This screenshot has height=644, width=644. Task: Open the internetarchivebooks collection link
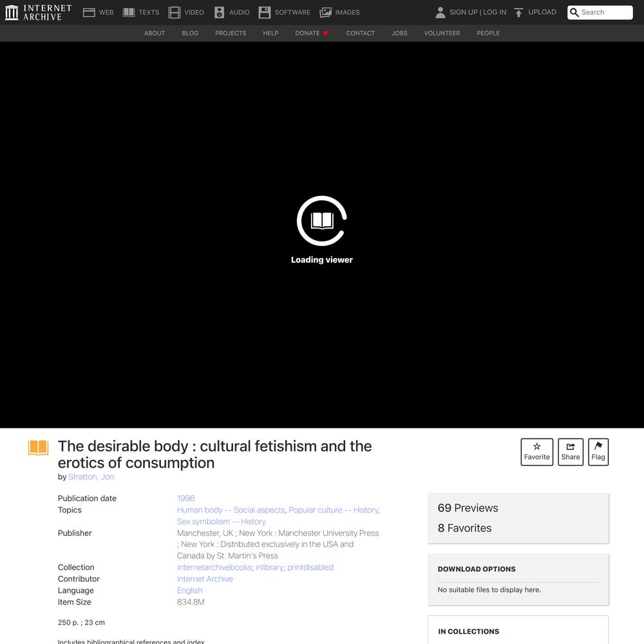(214, 567)
